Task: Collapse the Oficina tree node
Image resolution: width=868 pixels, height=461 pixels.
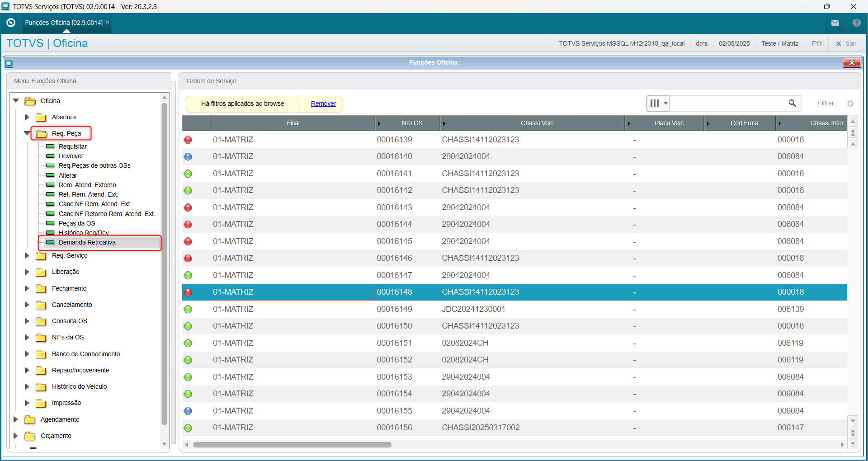Action: [16, 101]
